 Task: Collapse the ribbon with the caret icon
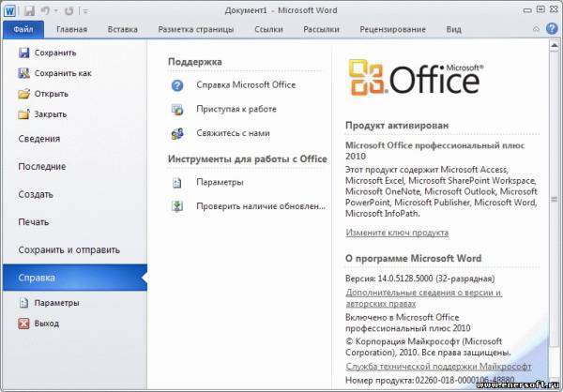[x=536, y=29]
